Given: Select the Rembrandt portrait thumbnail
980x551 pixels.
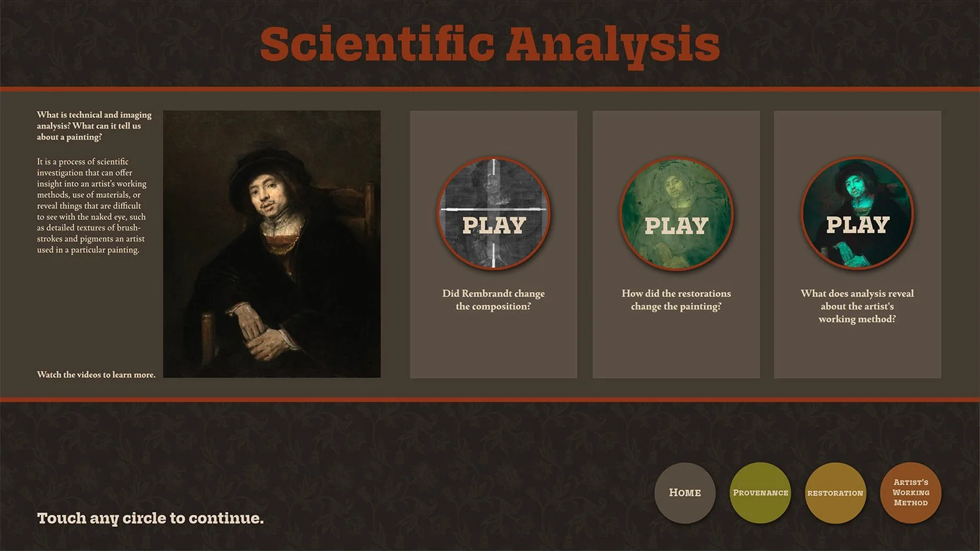Looking at the screenshot, I should [272, 244].
